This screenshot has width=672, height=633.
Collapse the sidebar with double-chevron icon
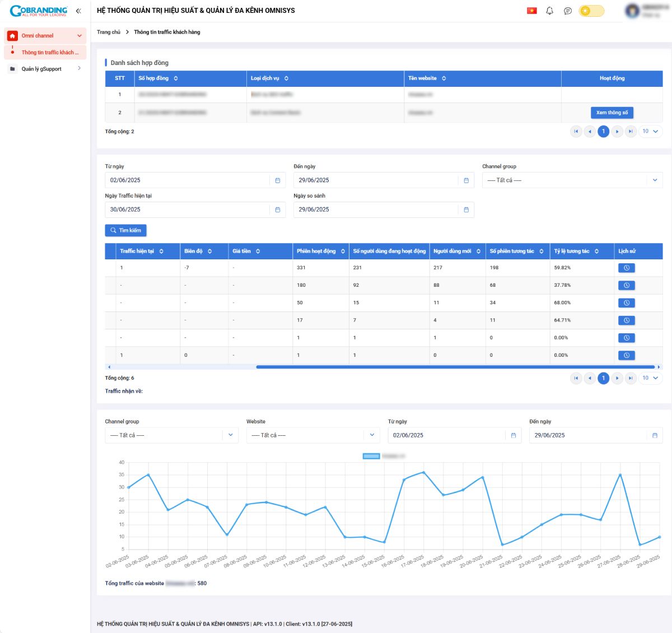78,11
